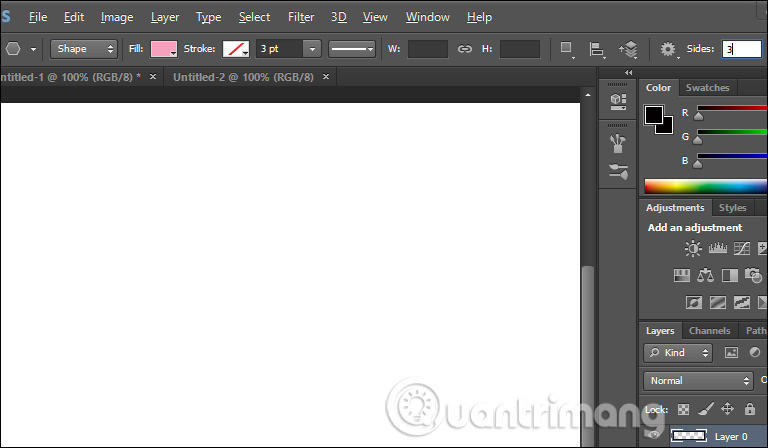Open the Layer menu

click(165, 17)
